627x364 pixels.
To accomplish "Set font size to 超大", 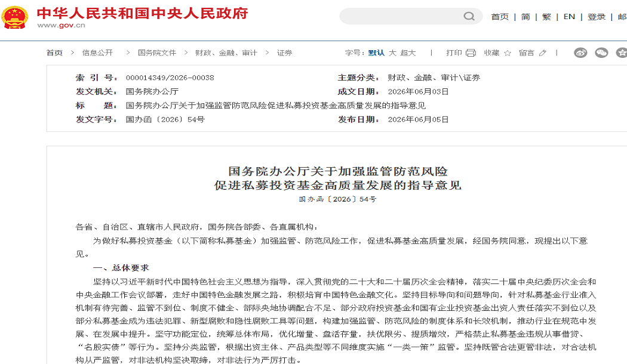I will [x=408, y=53].
